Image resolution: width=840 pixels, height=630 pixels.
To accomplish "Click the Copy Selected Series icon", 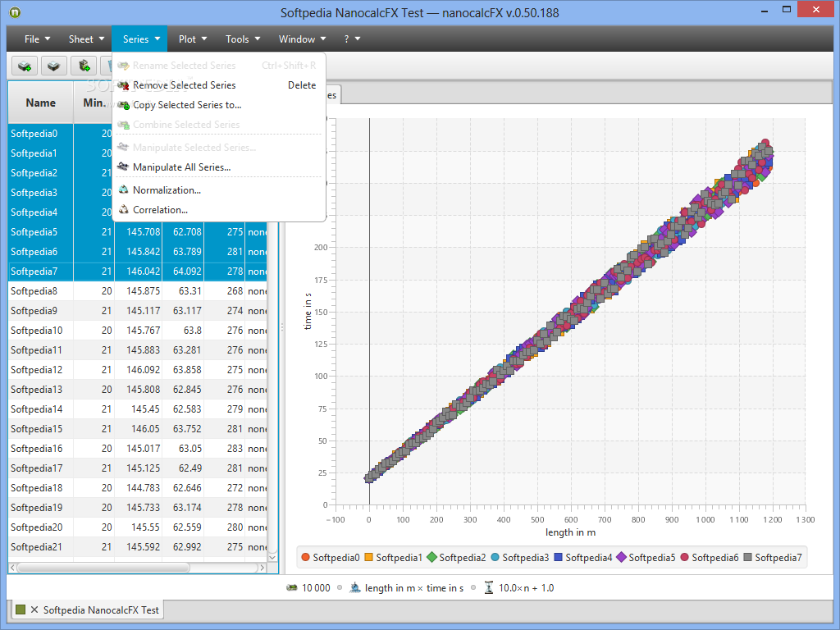I will 123,105.
